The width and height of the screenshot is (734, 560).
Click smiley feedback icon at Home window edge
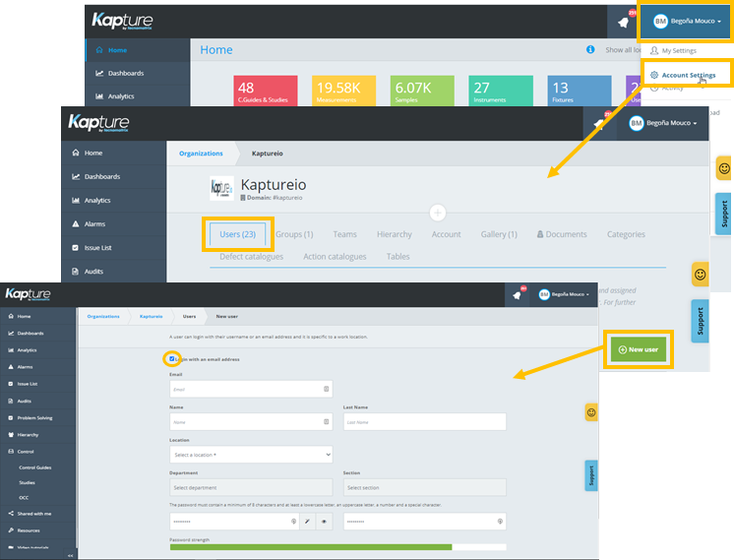tap(724, 168)
